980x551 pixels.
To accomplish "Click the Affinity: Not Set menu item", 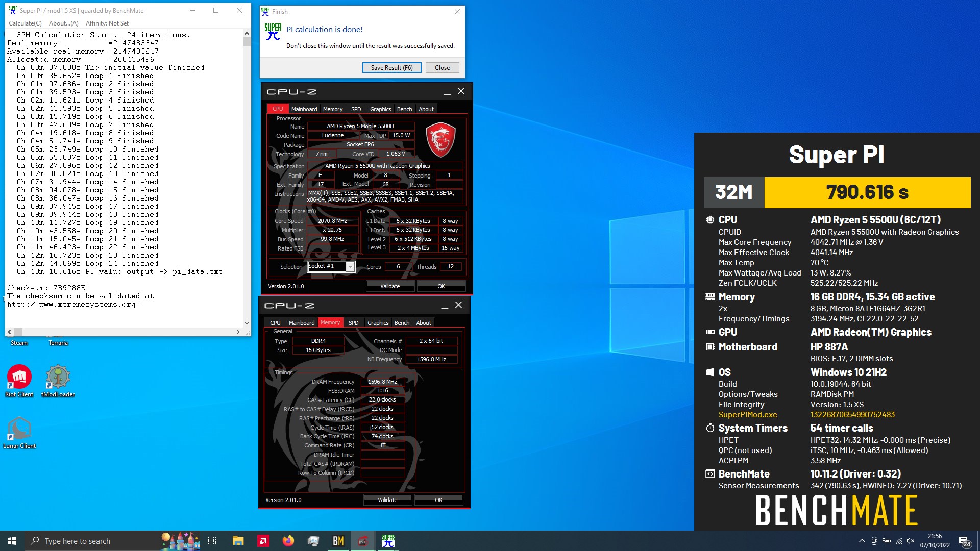I will point(107,23).
